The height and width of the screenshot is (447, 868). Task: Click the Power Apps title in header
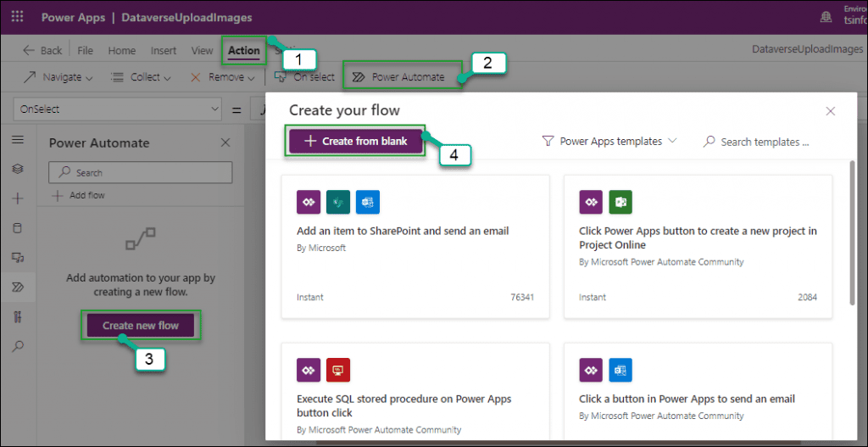[x=73, y=18]
